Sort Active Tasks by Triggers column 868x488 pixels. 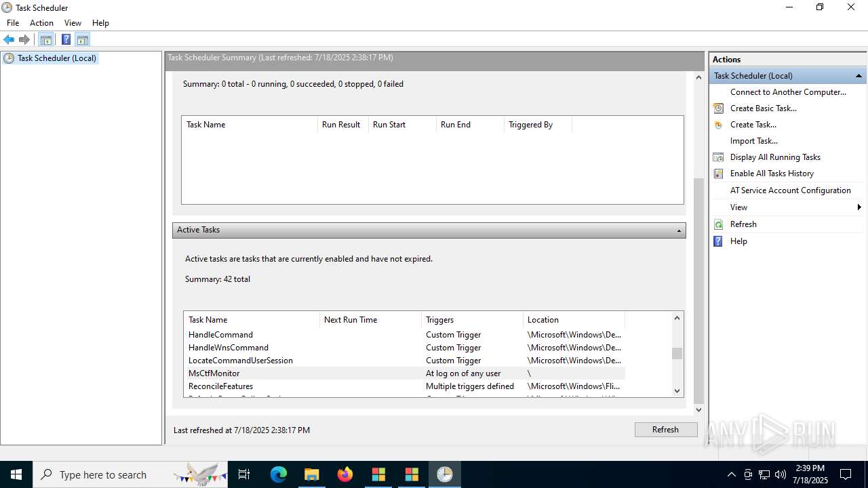472,320
